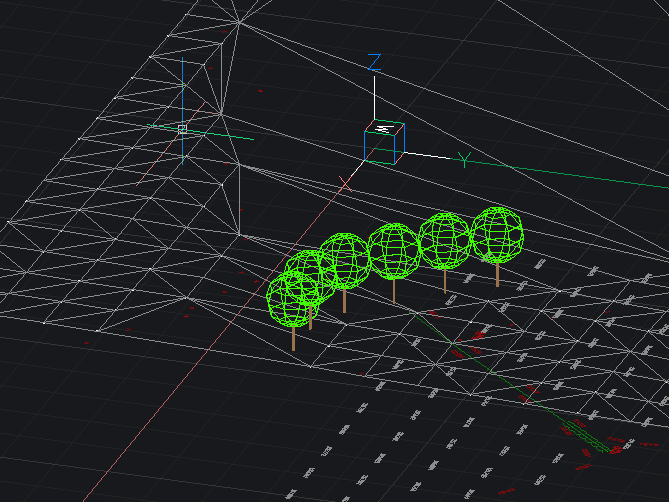
Task: Click the red X axis label
Action: click(x=345, y=184)
